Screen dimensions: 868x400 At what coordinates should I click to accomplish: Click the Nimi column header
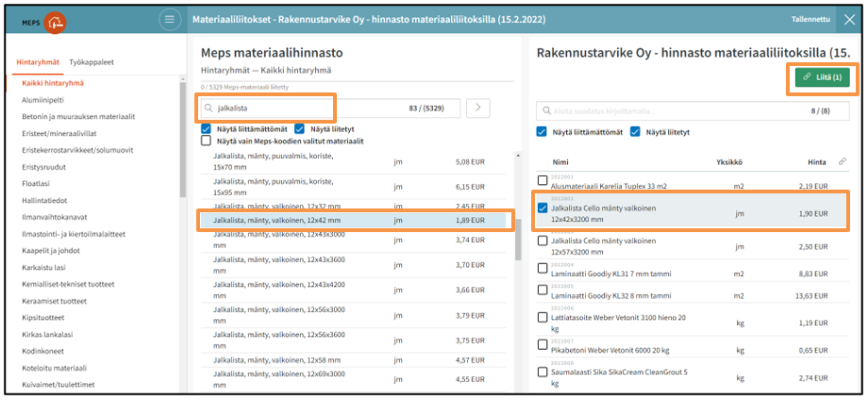559,162
